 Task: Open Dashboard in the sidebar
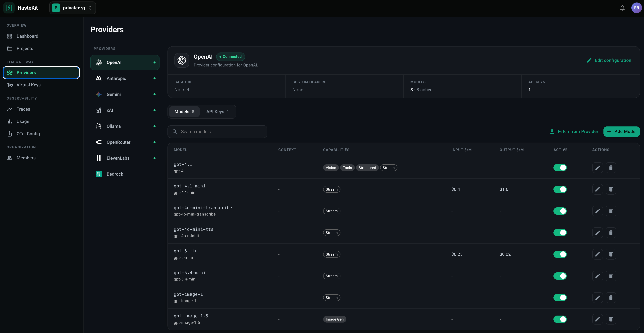coord(41,36)
